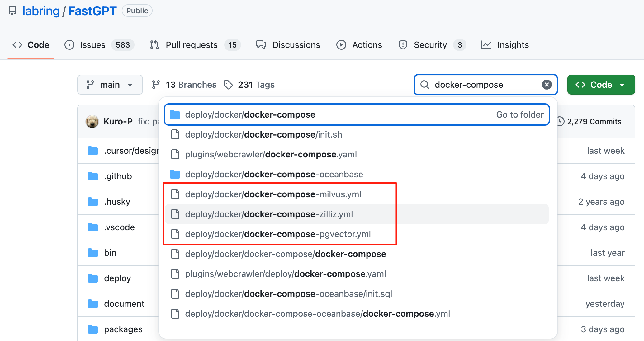Open Kuro-P's avatar image
The width and height of the screenshot is (644, 341).
(x=92, y=121)
